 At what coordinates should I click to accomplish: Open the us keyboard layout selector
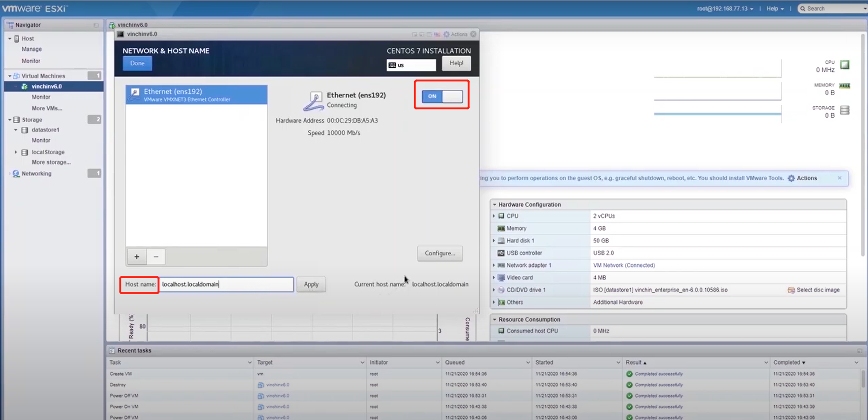(x=411, y=65)
